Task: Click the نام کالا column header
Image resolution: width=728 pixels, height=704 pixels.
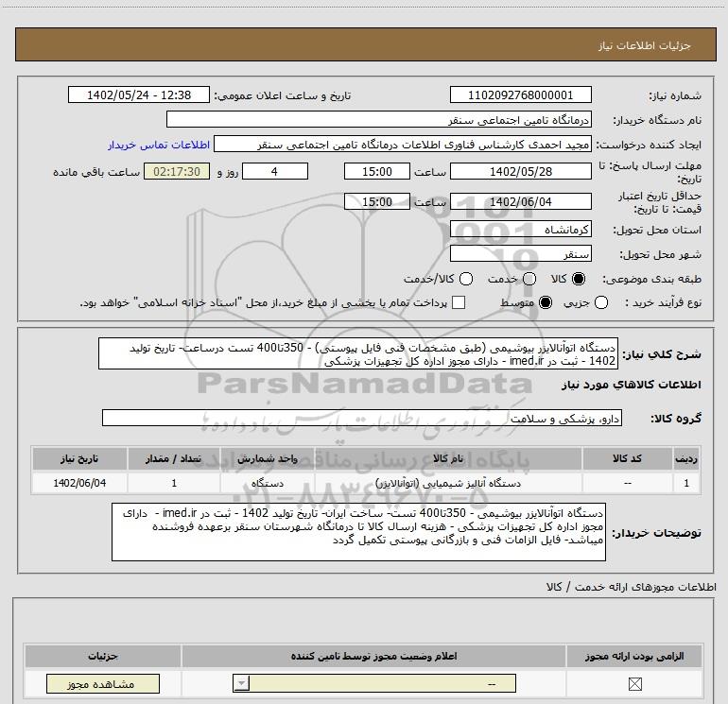Action: tap(448, 459)
